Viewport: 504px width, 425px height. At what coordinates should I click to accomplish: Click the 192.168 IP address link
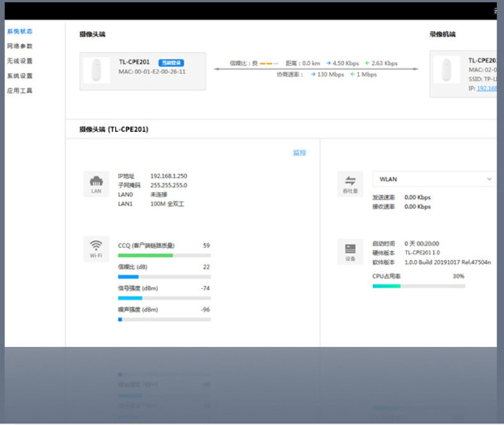tap(487, 88)
